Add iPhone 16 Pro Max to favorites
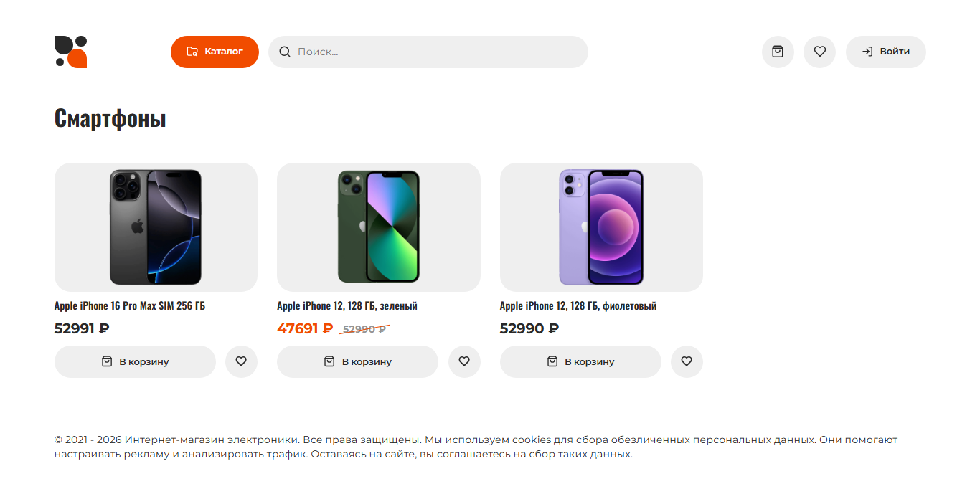Viewport: 980px width, 484px height. [x=241, y=361]
